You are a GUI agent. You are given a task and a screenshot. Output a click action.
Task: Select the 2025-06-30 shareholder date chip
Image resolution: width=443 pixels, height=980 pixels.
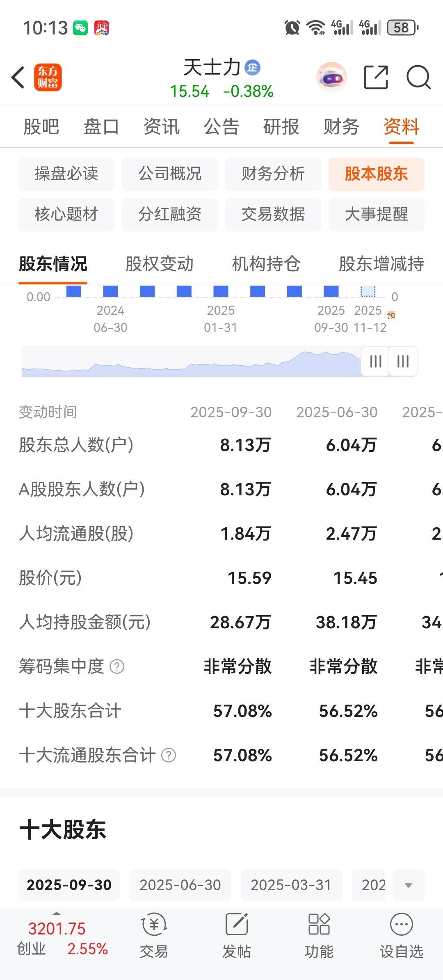180,885
